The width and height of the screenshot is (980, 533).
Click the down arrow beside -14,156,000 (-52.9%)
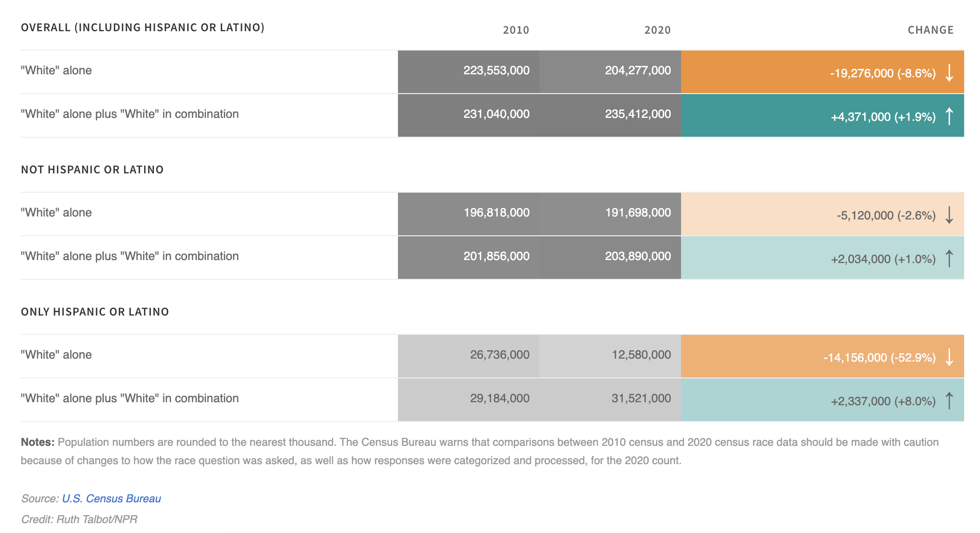pyautogui.click(x=949, y=357)
